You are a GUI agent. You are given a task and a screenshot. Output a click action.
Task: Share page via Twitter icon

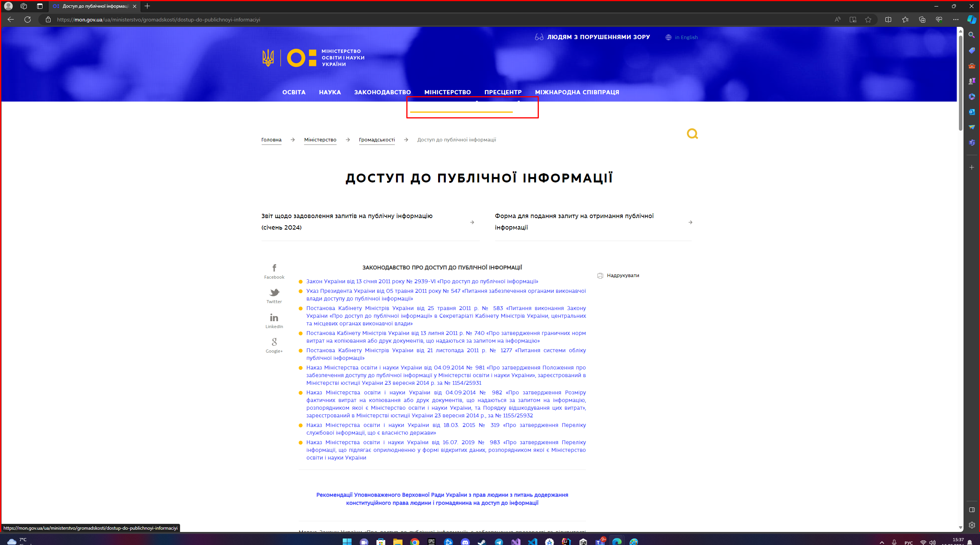[x=274, y=293]
